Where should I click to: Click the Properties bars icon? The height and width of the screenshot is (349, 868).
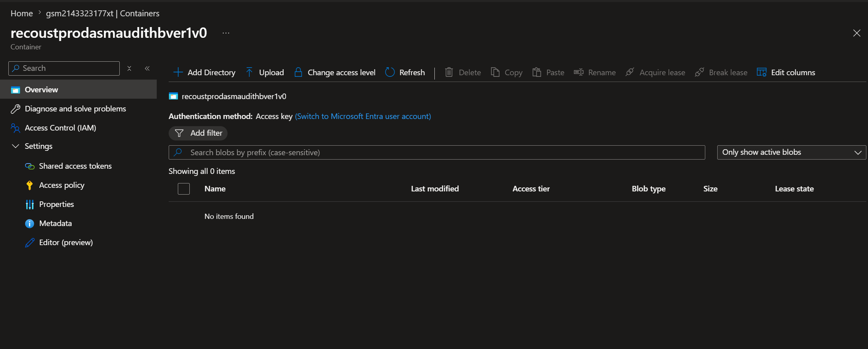click(30, 205)
